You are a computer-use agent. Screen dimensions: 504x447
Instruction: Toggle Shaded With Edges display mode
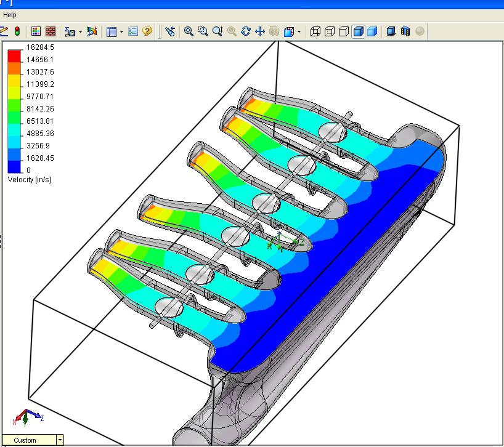tap(358, 31)
